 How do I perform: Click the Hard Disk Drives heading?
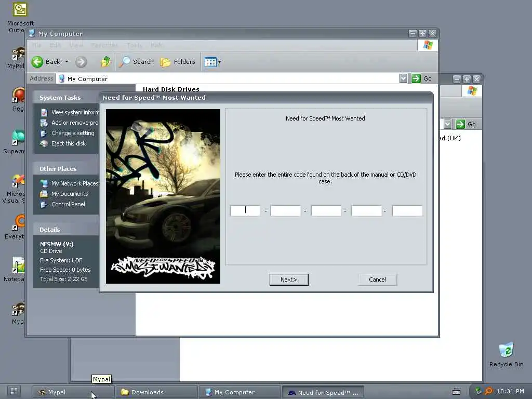[171, 89]
